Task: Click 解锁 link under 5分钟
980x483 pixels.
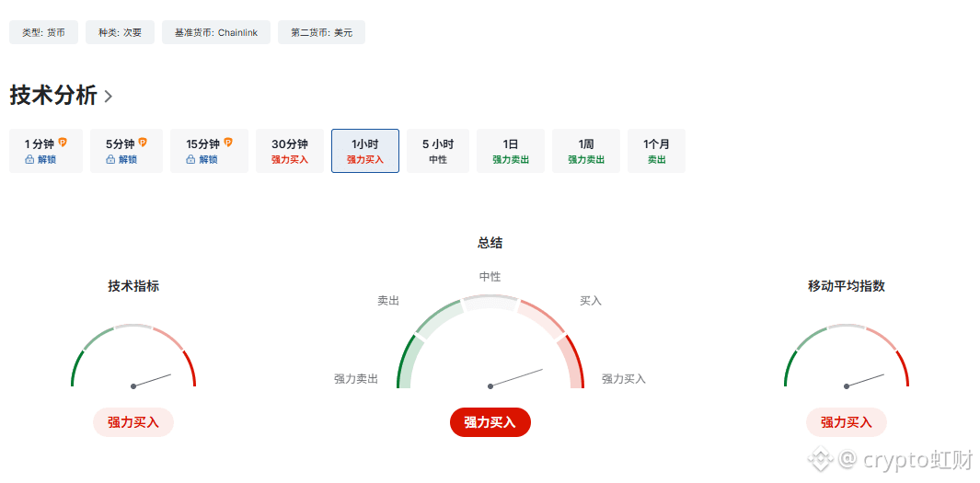Action: [128, 160]
